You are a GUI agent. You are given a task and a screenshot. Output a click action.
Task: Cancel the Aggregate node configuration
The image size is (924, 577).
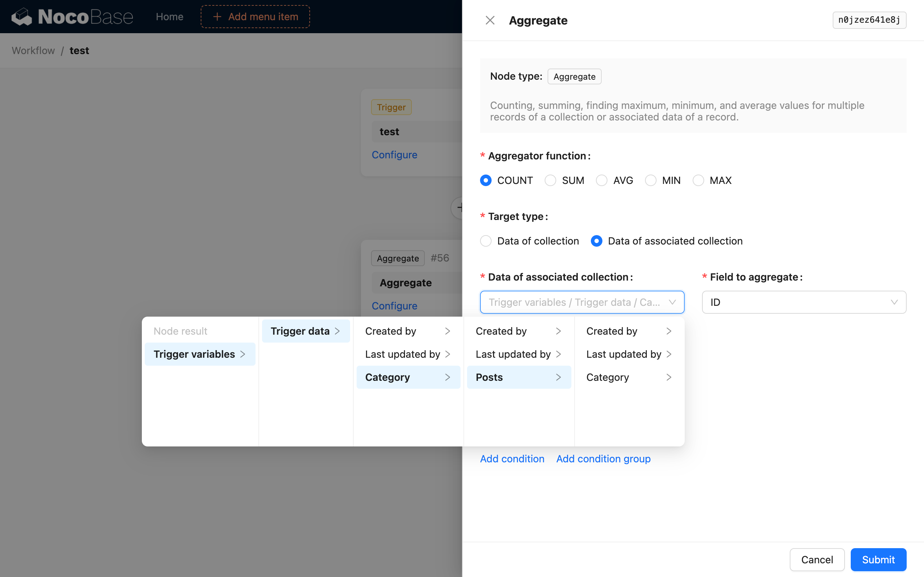coord(817,559)
